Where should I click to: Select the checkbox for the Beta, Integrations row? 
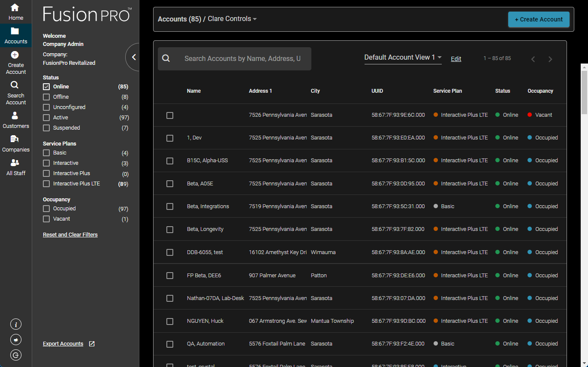169,206
